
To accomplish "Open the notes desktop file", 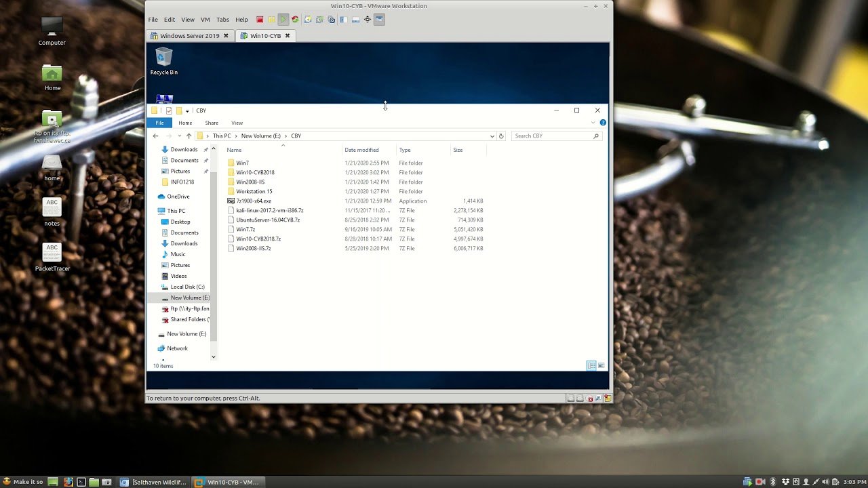I will click(52, 212).
